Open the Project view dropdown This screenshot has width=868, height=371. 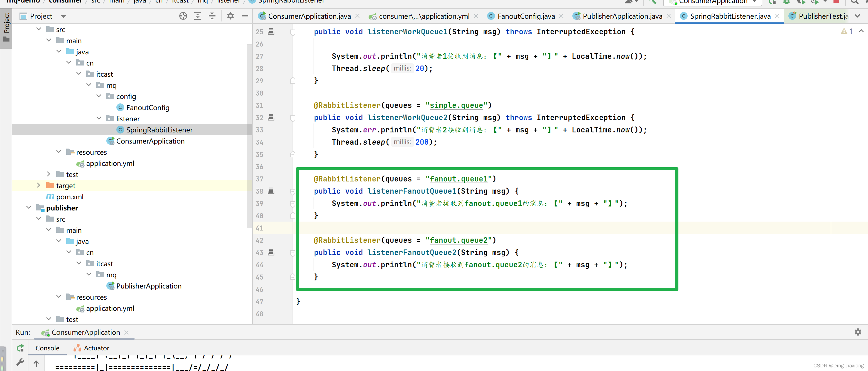click(x=63, y=16)
